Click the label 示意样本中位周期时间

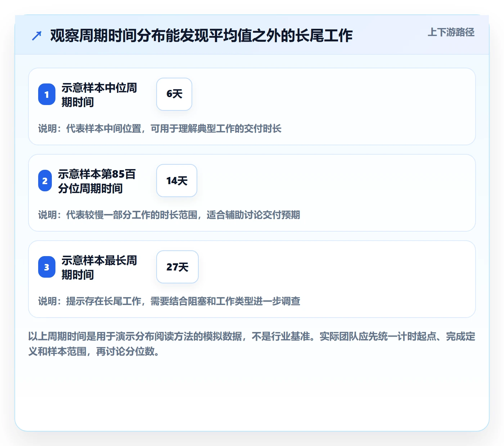99,95
